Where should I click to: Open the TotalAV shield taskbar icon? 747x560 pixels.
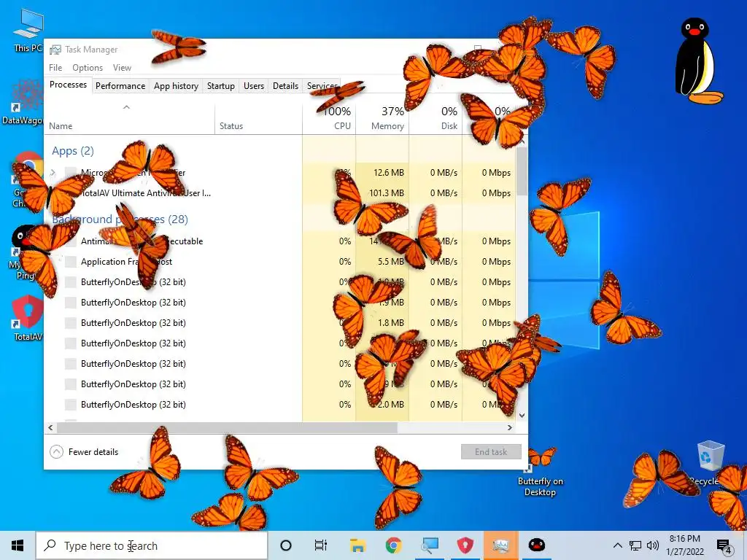click(465, 545)
